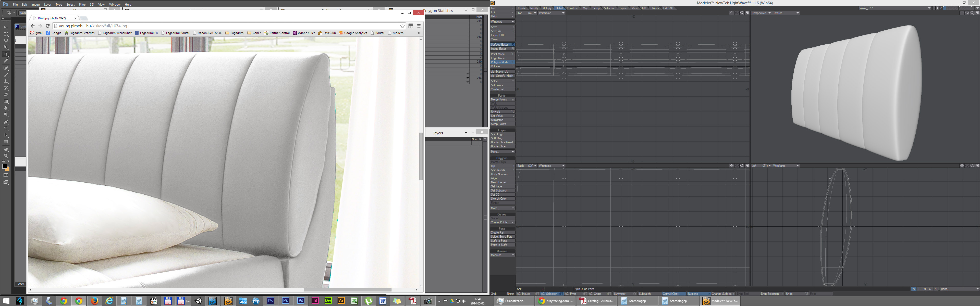
Task: Switch to the Multiply tab in LightWave
Action: click(547, 8)
